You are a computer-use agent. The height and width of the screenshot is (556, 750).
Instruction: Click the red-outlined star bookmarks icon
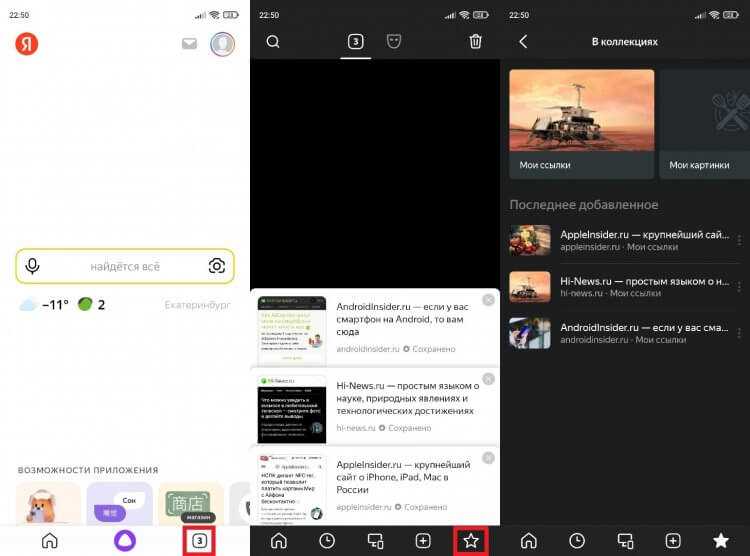tap(471, 540)
